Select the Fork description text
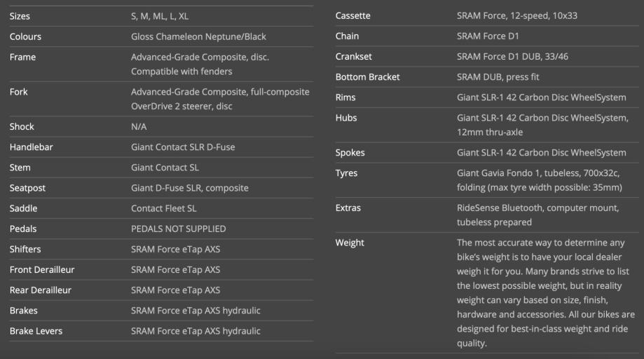644x359 pixels. pos(220,99)
